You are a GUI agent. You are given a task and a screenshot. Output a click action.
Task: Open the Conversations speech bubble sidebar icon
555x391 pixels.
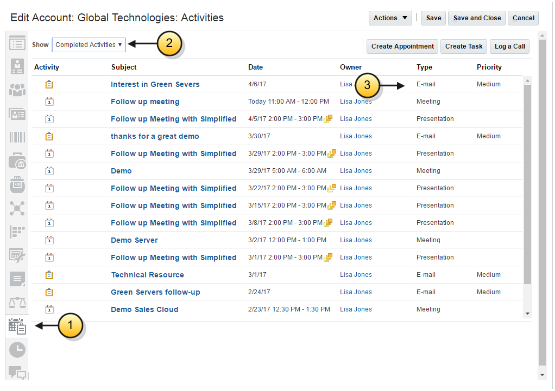pos(17,372)
